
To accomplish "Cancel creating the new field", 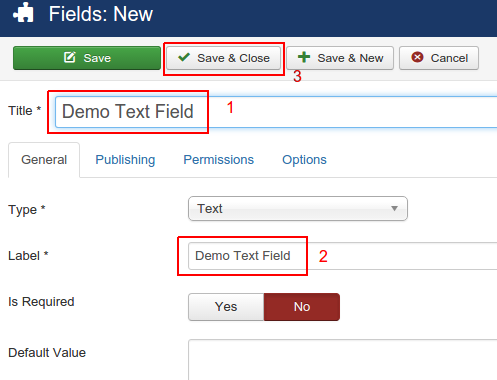I will 439,58.
